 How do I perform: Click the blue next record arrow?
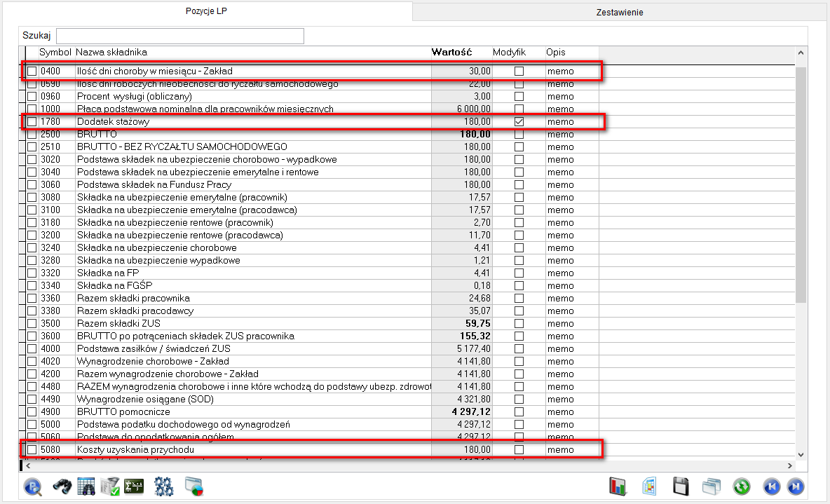[796, 486]
